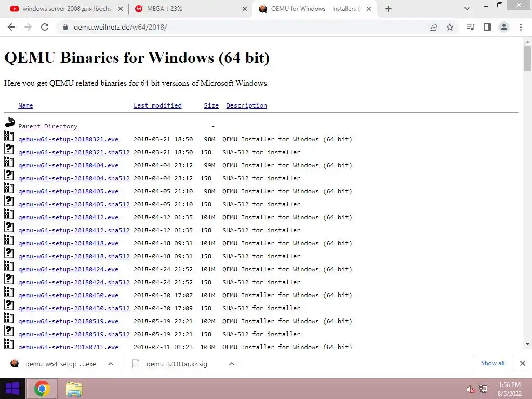Expand options for qemu-3.0.0.tar.xz.sig download
This screenshot has width=532, height=399.
pyautogui.click(x=232, y=364)
